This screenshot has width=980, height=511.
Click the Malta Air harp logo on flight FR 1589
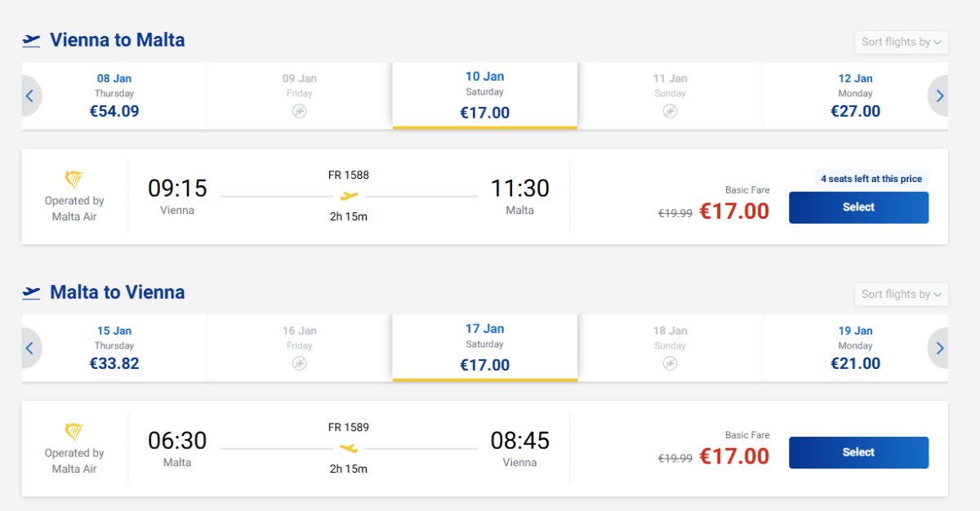[74, 432]
